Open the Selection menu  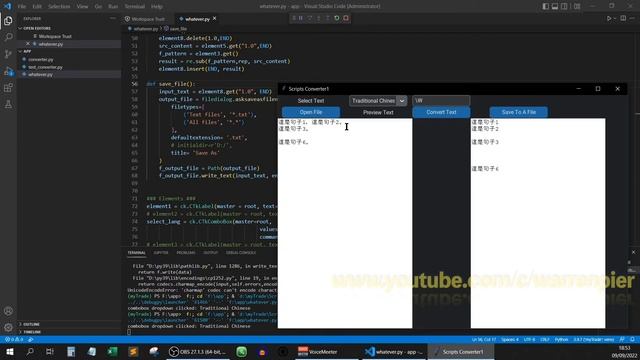click(x=59, y=7)
